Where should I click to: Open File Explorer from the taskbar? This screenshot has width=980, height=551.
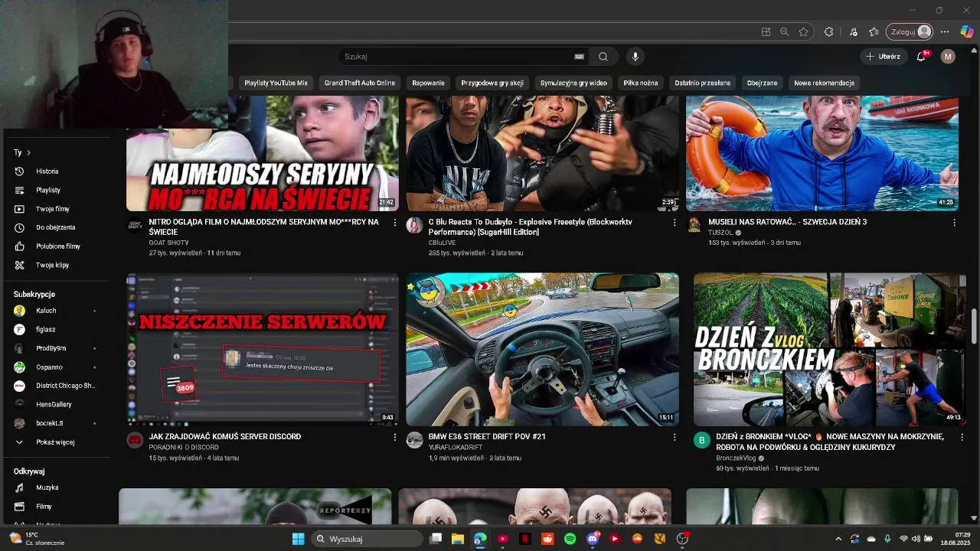[458, 539]
